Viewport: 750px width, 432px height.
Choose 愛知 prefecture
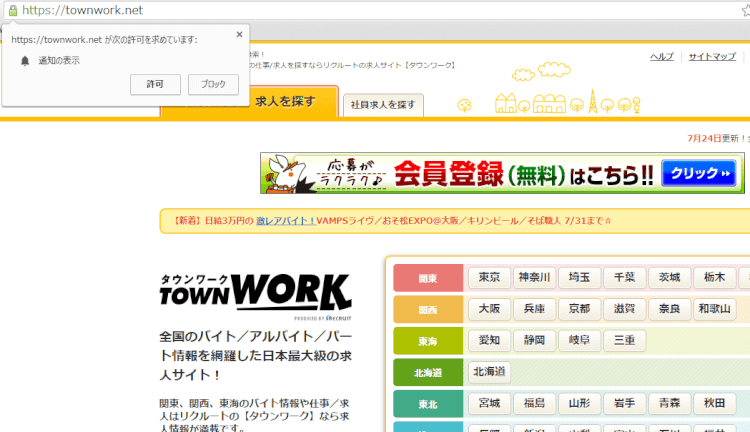click(x=489, y=341)
